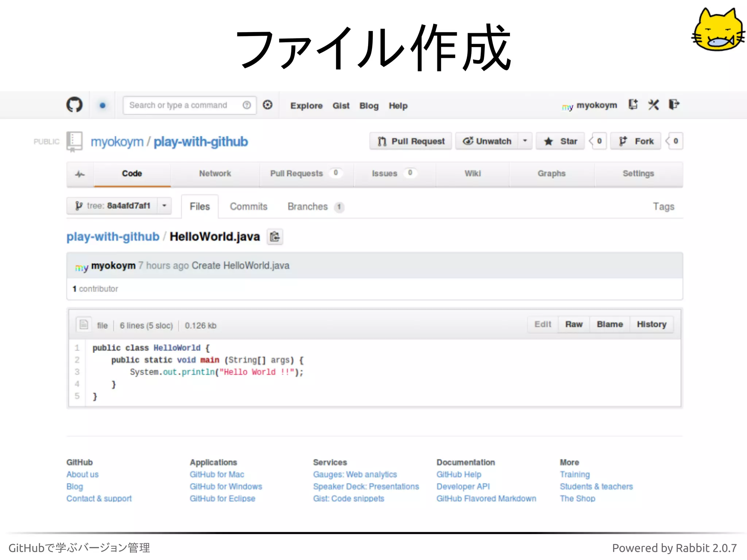Open the Developer API footer link

[x=463, y=486]
